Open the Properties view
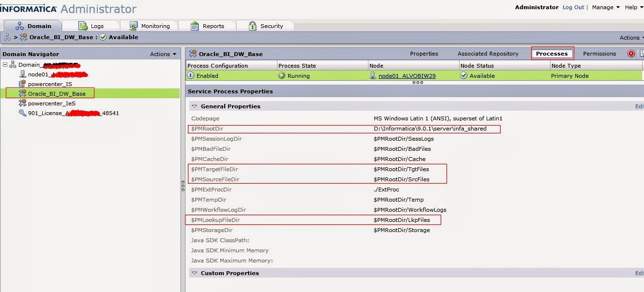644x292 pixels. 424,54
